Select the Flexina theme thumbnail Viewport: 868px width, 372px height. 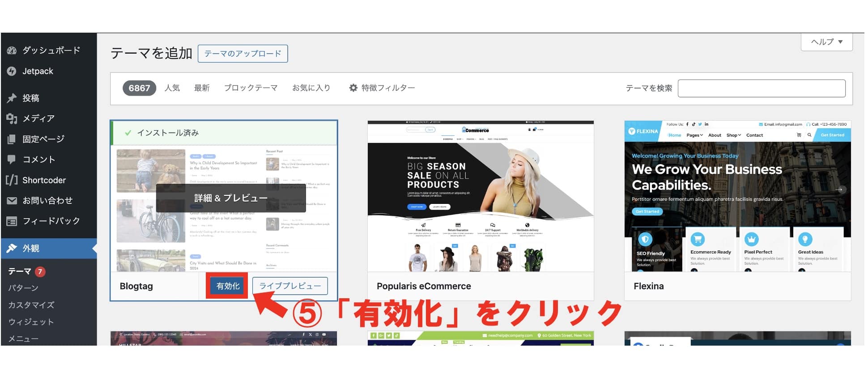tap(737, 197)
